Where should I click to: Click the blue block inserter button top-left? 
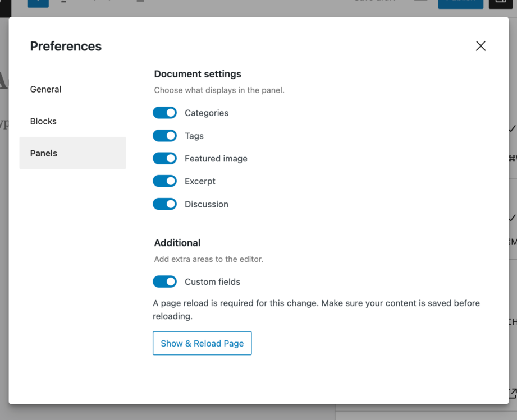[38, 2]
